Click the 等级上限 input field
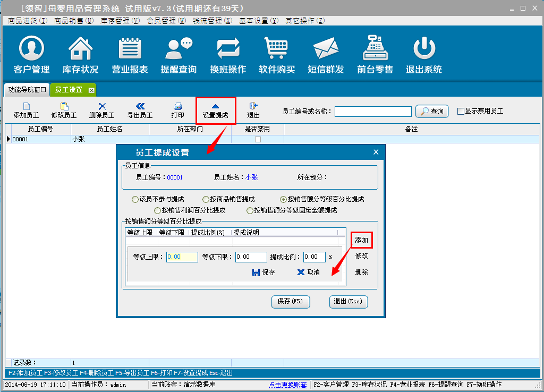 pos(182,257)
